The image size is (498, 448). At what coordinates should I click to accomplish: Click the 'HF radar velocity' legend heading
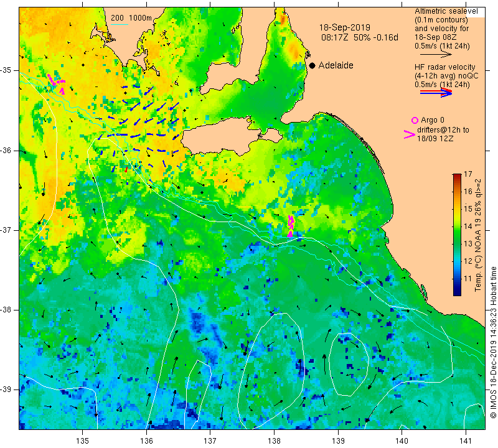(444, 67)
